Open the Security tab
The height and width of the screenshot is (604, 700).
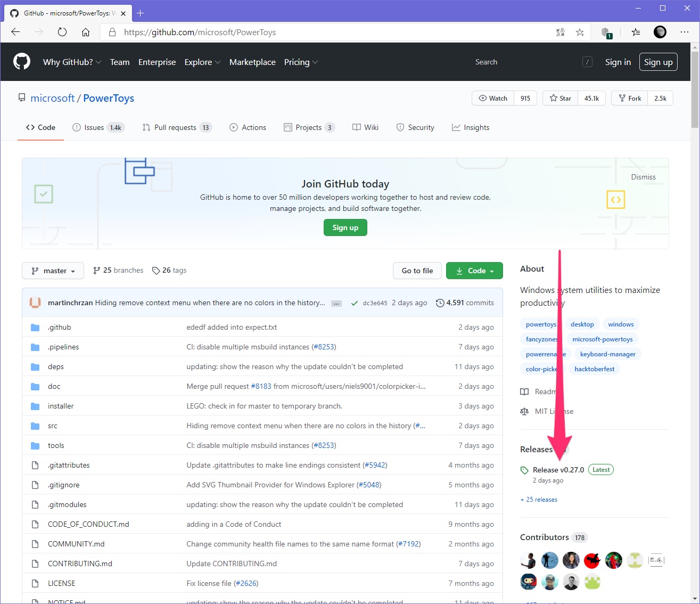click(415, 127)
